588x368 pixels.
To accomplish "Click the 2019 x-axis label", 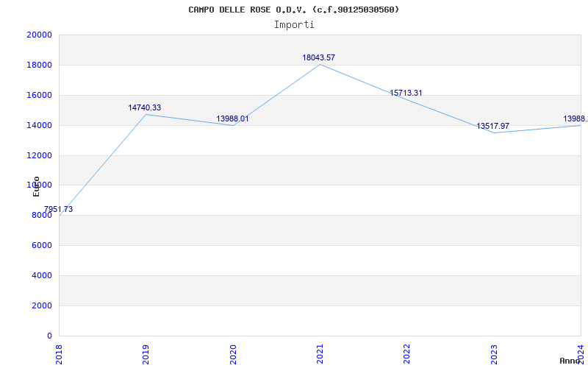I will [x=146, y=355].
